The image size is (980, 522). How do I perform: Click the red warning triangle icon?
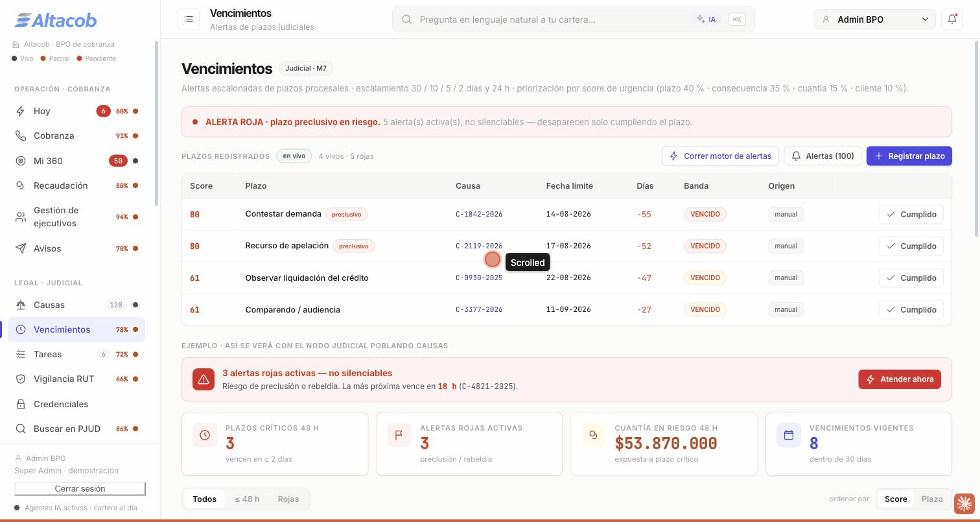click(x=204, y=379)
